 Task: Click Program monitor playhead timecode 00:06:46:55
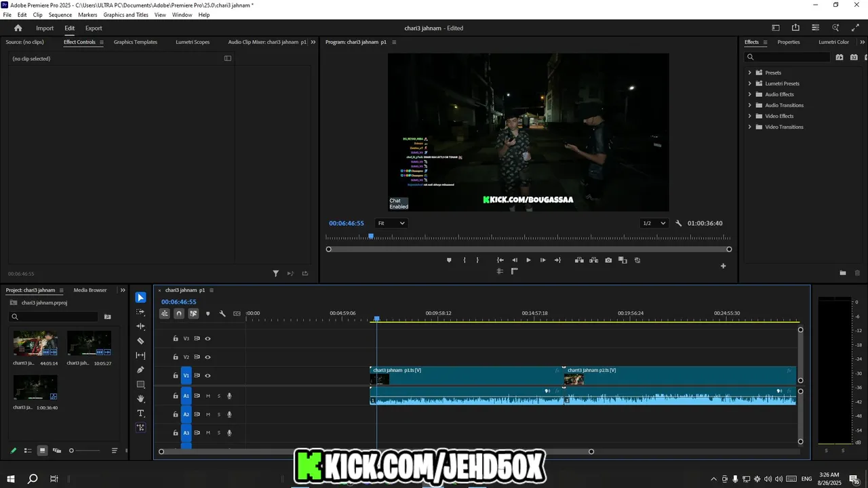(x=347, y=223)
